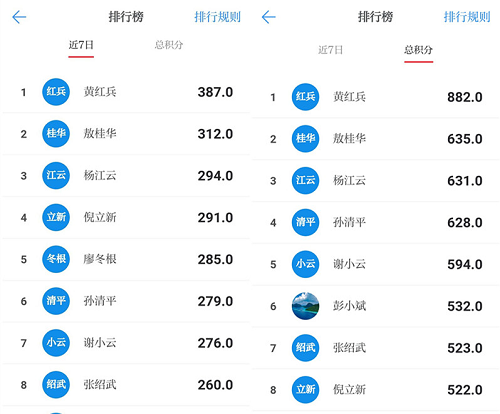
Task: Click the score 628.0
Action: [465, 223]
